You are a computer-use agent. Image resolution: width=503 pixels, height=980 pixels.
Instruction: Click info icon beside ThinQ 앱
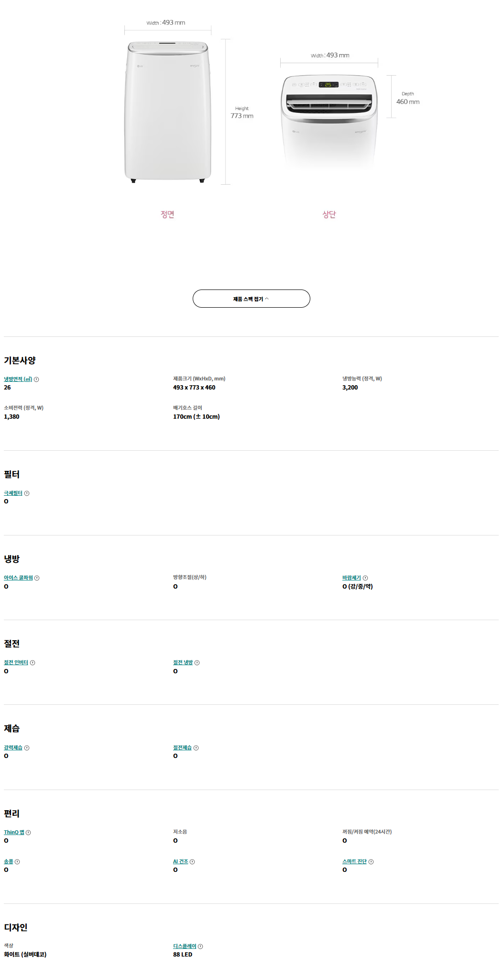point(28,833)
